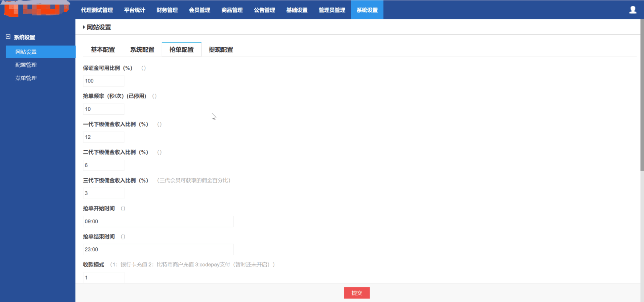The height and width of the screenshot is (302, 644).
Task: Open the 商品管理 menu
Action: (232, 10)
